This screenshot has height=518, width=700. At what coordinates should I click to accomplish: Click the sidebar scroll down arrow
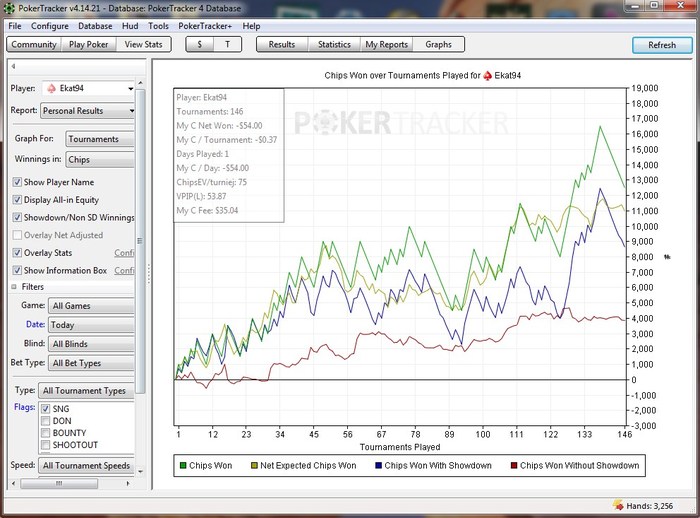pos(140,471)
